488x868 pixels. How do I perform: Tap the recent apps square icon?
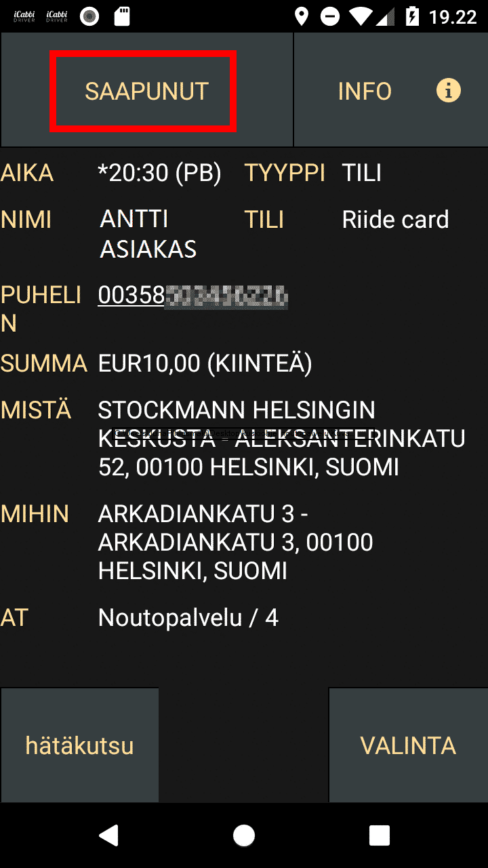point(380,835)
